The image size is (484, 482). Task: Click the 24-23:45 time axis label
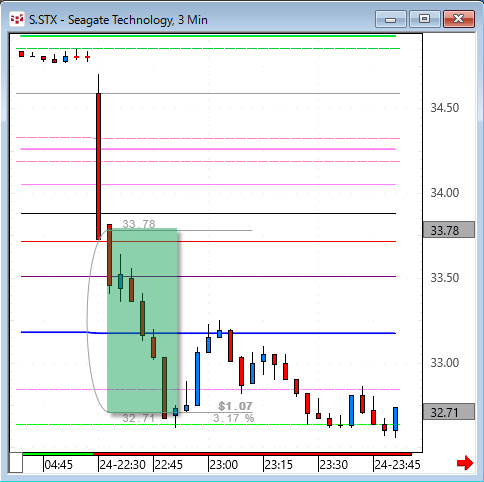pyautogui.click(x=397, y=464)
